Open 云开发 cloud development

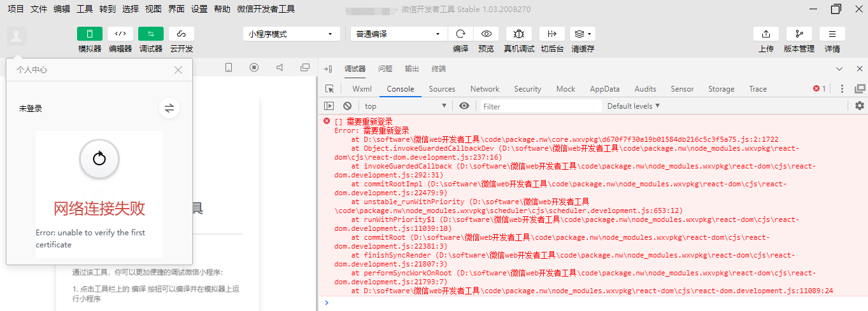point(181,34)
